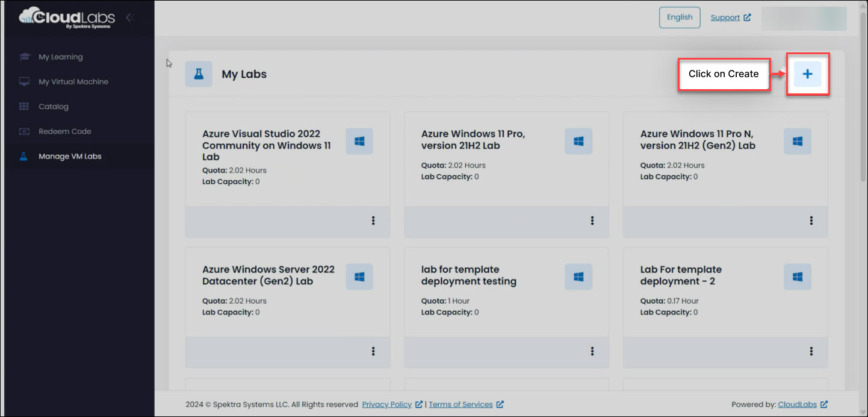
Task: Click Windows icon on Visual Studio 2022 lab
Action: (359, 142)
